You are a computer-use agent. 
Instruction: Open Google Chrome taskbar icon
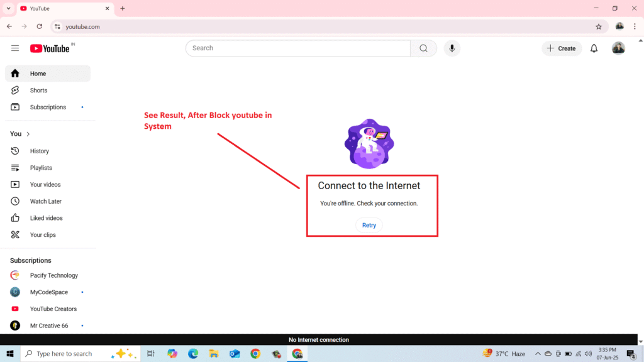click(255, 353)
